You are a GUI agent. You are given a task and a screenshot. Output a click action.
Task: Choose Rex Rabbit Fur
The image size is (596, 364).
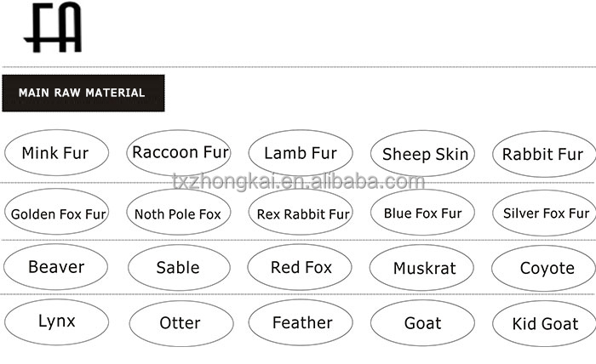(x=301, y=212)
